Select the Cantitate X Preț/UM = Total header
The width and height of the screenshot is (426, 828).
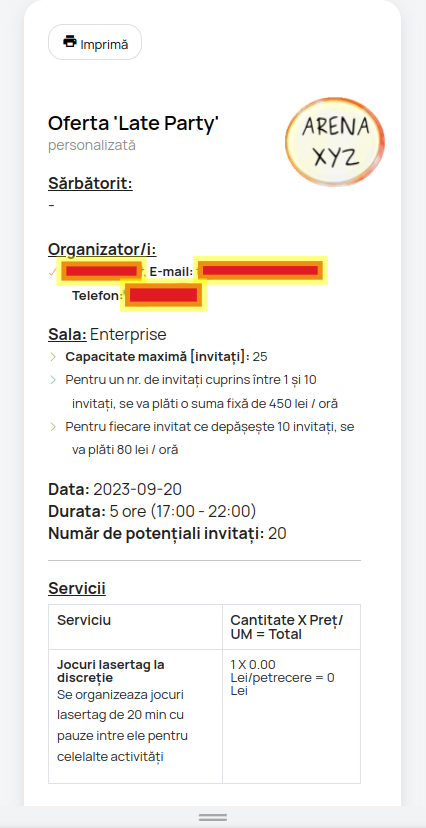pos(287,627)
